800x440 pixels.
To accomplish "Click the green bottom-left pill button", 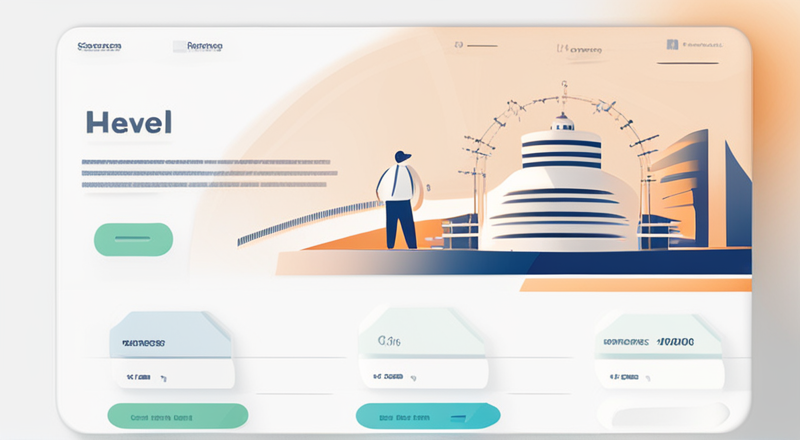I will point(178,416).
